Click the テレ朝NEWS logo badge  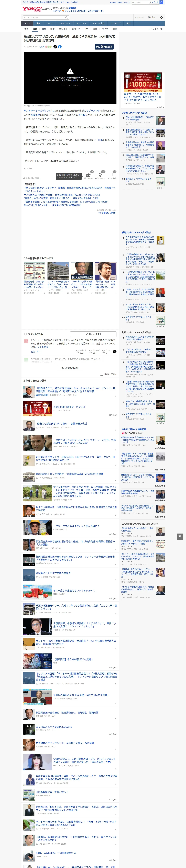[x=104, y=47]
